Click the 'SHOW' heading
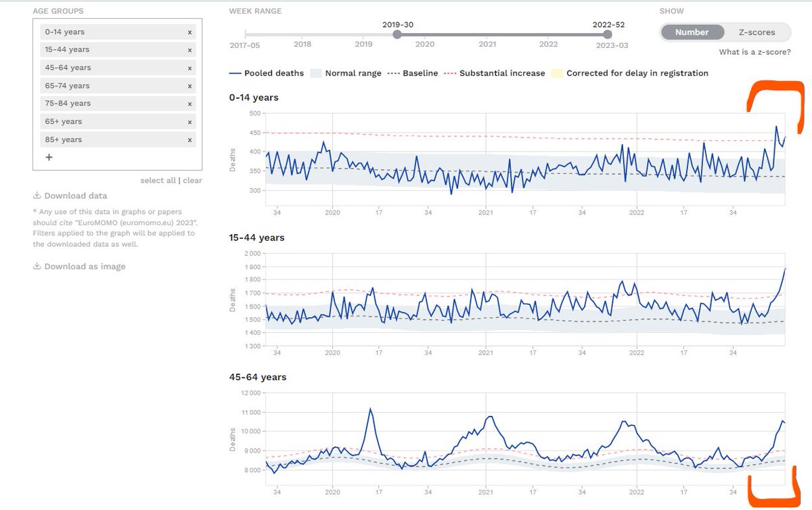This screenshot has height=510, width=812. pyautogui.click(x=672, y=11)
